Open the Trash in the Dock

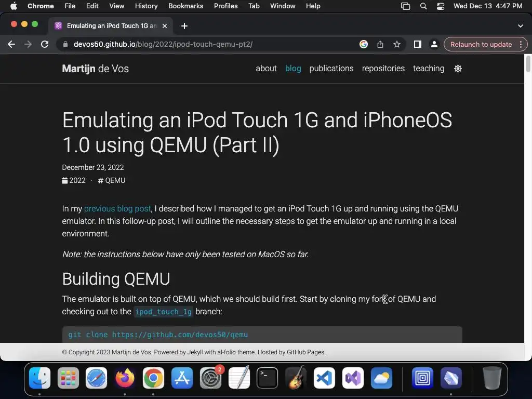[492, 378]
